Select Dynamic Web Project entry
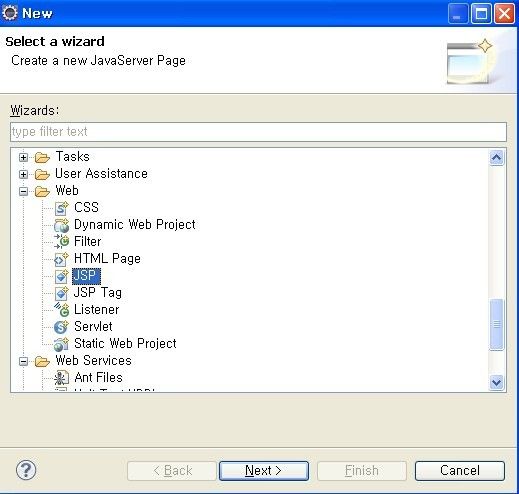The width and height of the screenshot is (519, 494). pyautogui.click(x=135, y=225)
